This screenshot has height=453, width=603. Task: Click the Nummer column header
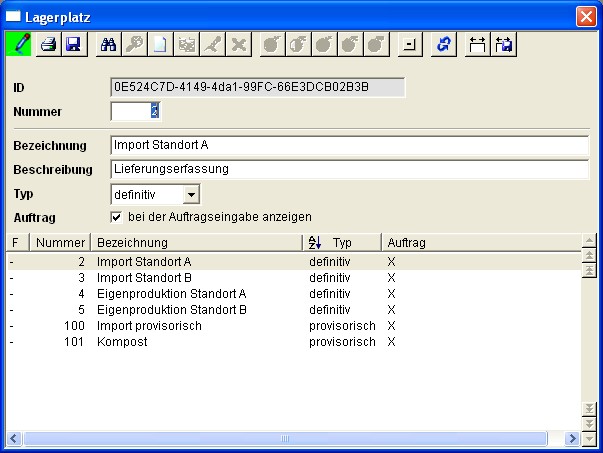click(x=60, y=243)
